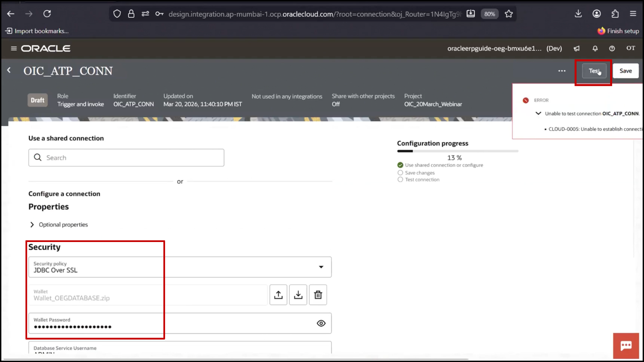Open the chat assistant button
The width and height of the screenshot is (644, 362).
626,346
